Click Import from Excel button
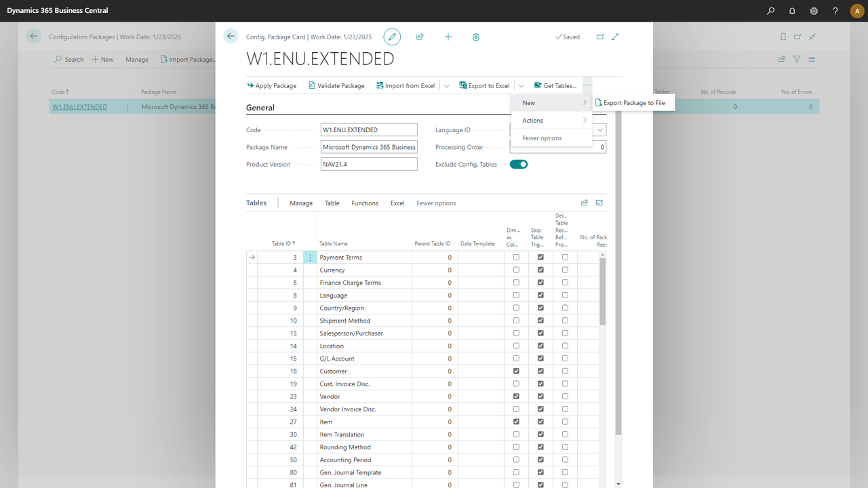This screenshot has height=488, width=868. click(406, 85)
